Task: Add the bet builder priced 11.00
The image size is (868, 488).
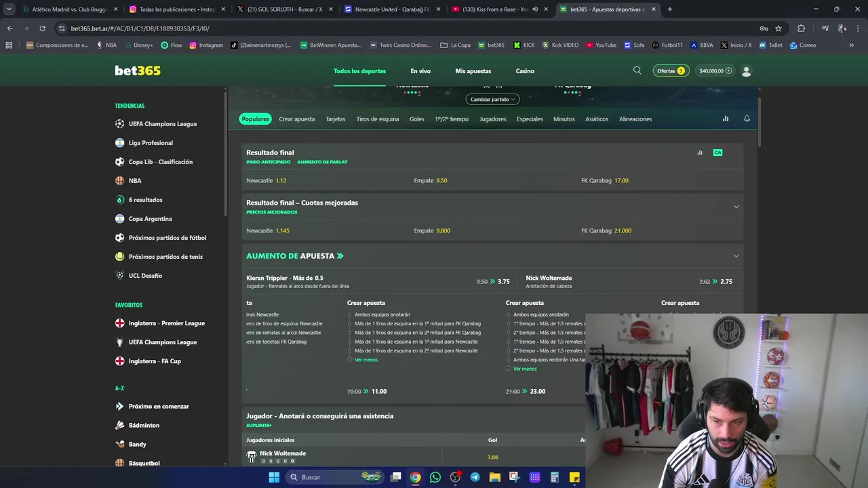Action: (367, 391)
